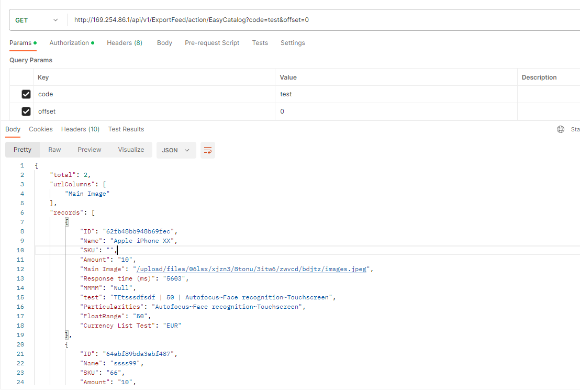The width and height of the screenshot is (580, 392).
Task: Open the JSON format selector dropdown
Action: pos(176,150)
